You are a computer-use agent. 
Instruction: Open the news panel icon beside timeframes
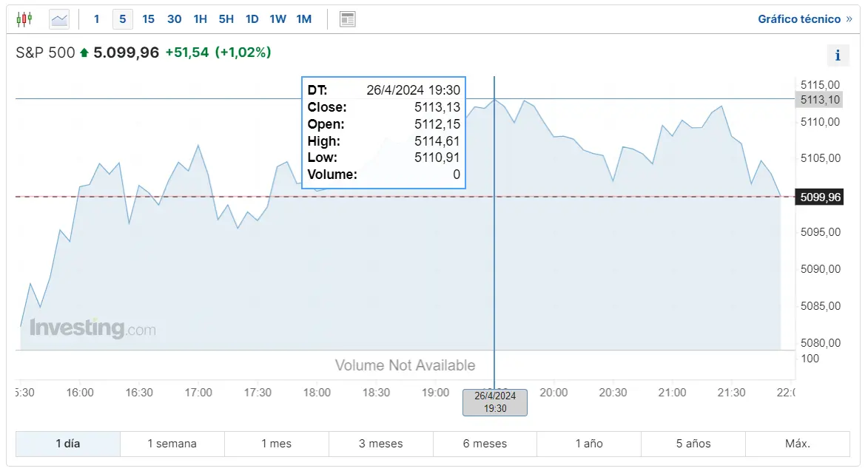347,18
